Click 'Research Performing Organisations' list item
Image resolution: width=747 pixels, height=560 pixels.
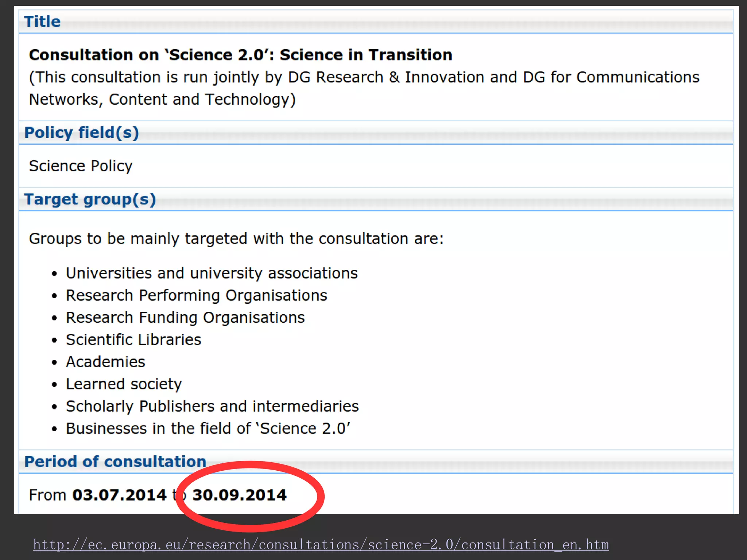197,295
